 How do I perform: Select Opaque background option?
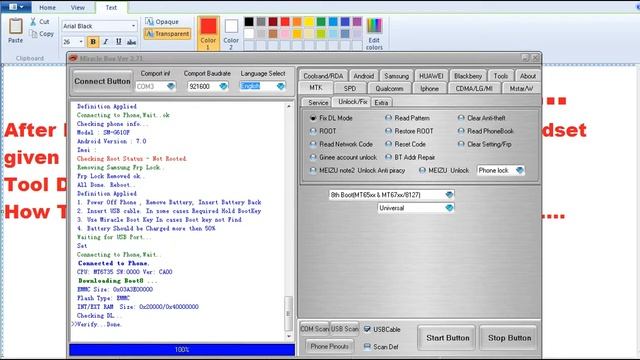[162, 22]
